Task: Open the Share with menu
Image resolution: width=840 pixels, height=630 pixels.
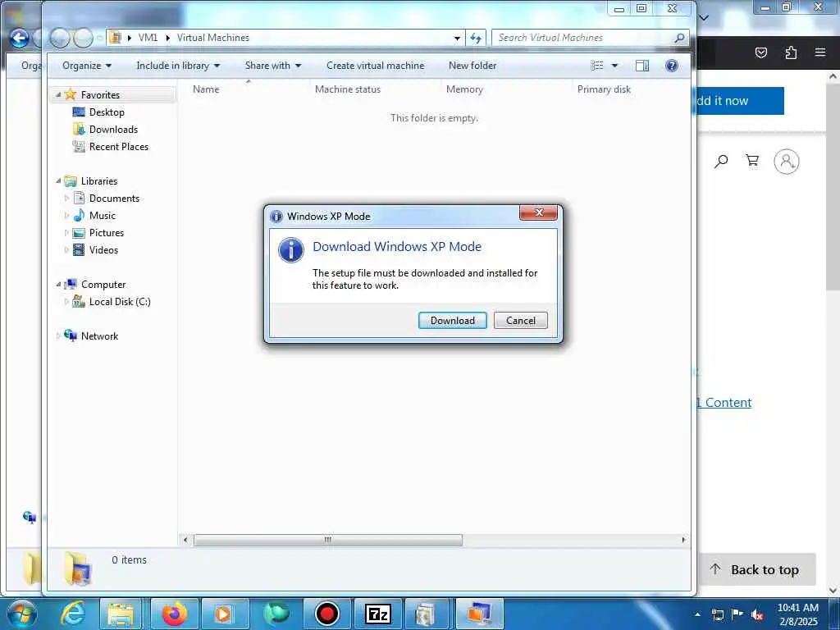Action: (x=272, y=66)
